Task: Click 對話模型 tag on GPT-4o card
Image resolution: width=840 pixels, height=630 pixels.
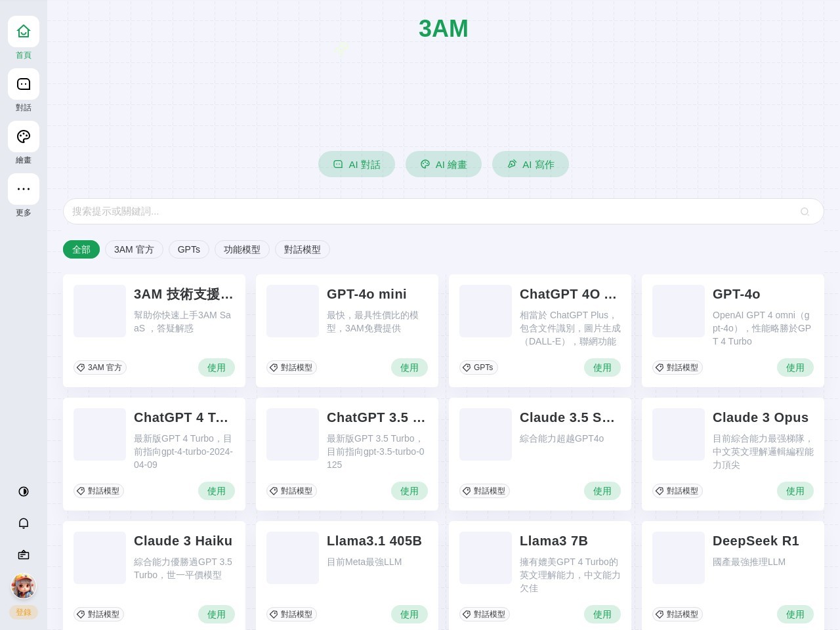Action: pos(677,367)
